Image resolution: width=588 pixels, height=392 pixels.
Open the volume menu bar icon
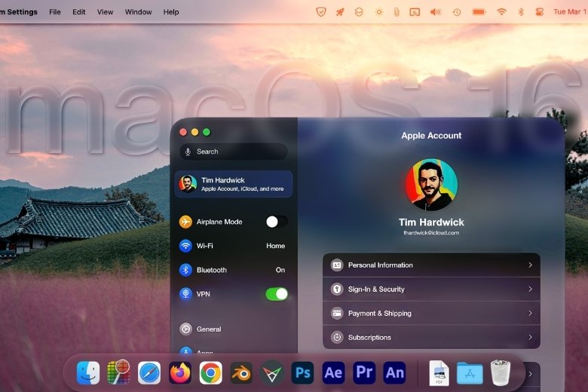point(436,12)
